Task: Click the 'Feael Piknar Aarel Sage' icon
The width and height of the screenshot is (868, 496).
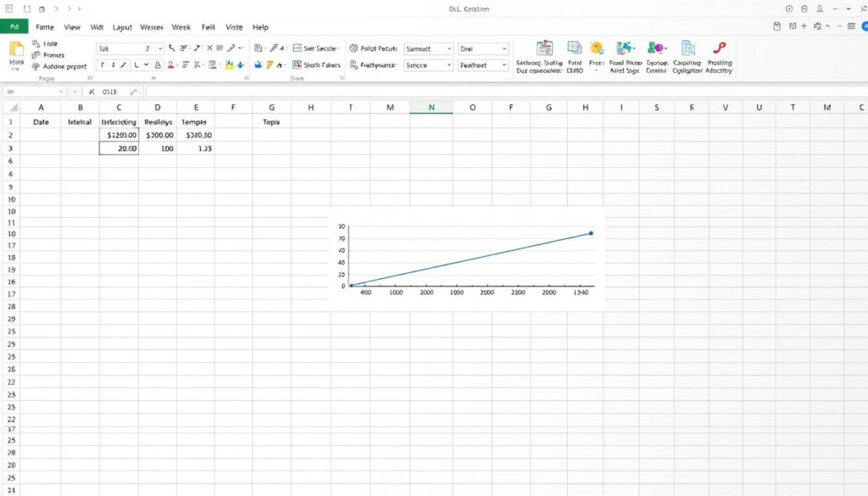Action: (625, 48)
